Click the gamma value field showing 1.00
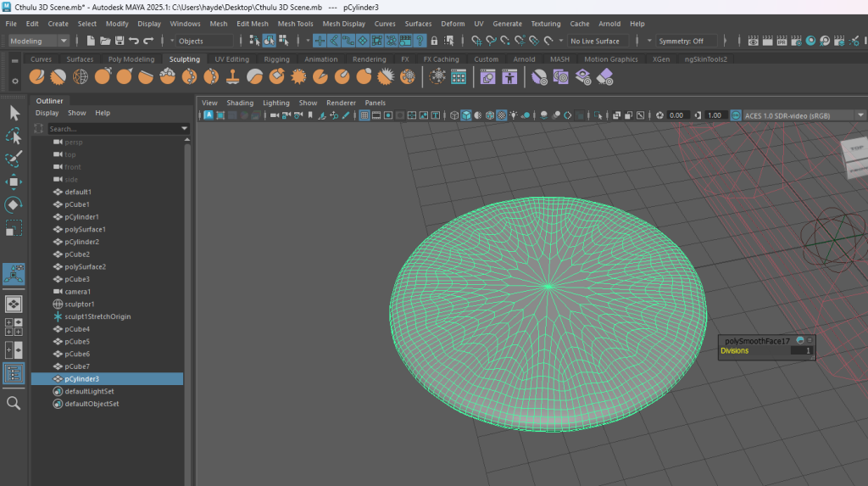 [714, 115]
